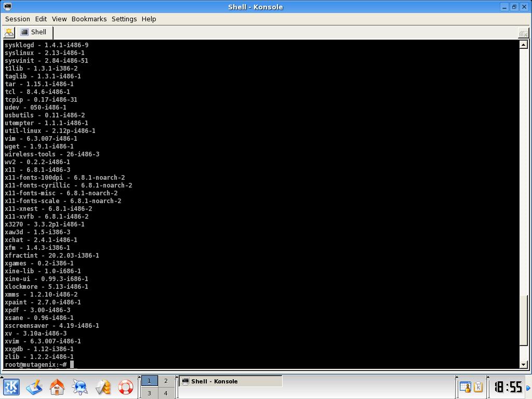532x399 pixels.
Task: Click the Shell - Konsole taskbar button
Action: coord(231,381)
